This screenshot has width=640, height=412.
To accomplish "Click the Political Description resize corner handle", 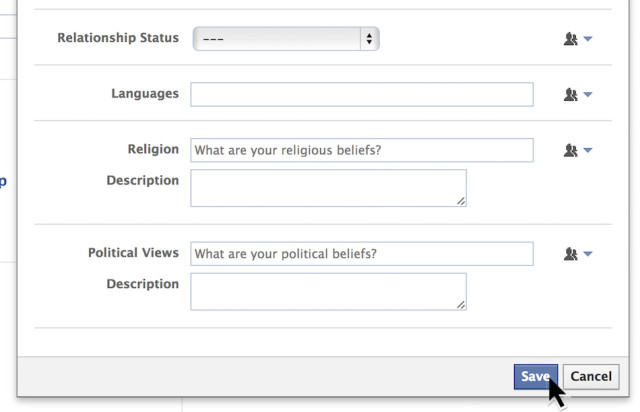I will (461, 305).
